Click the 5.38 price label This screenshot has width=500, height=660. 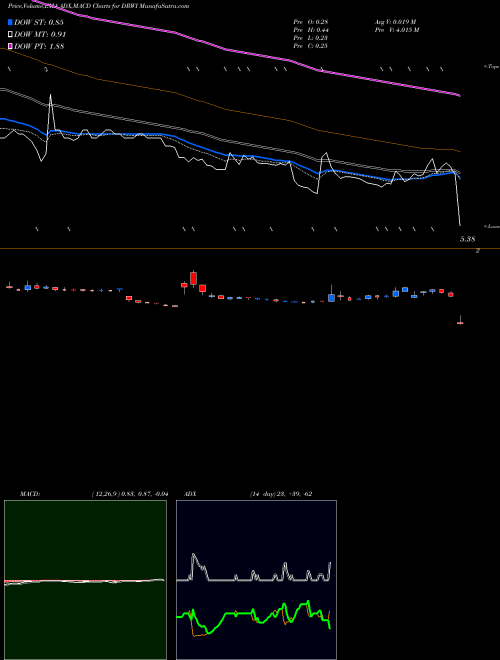[x=467, y=239]
